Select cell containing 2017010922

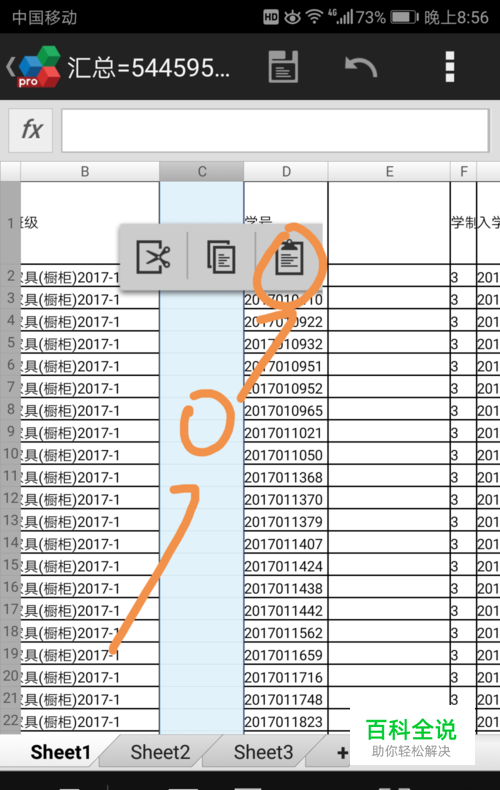click(x=286, y=321)
